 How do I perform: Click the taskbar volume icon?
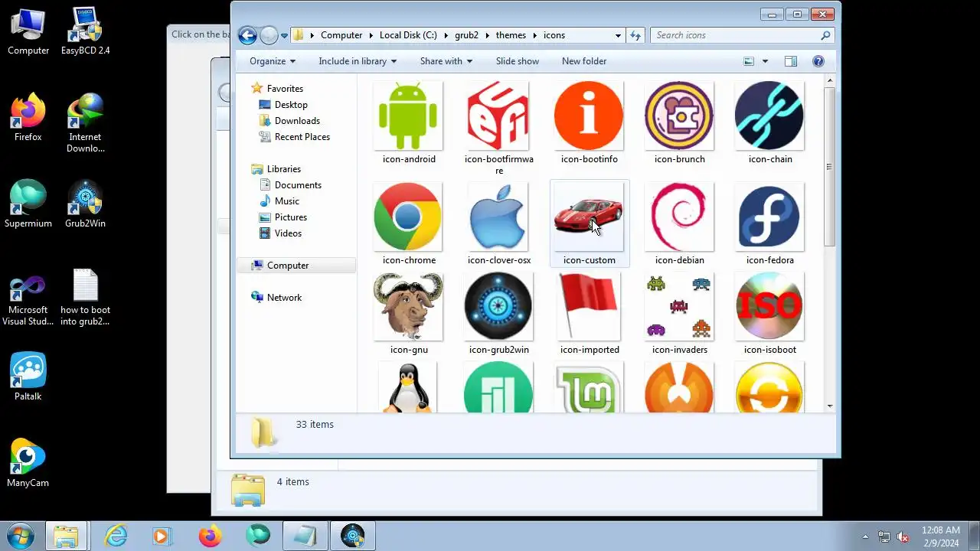point(903,536)
